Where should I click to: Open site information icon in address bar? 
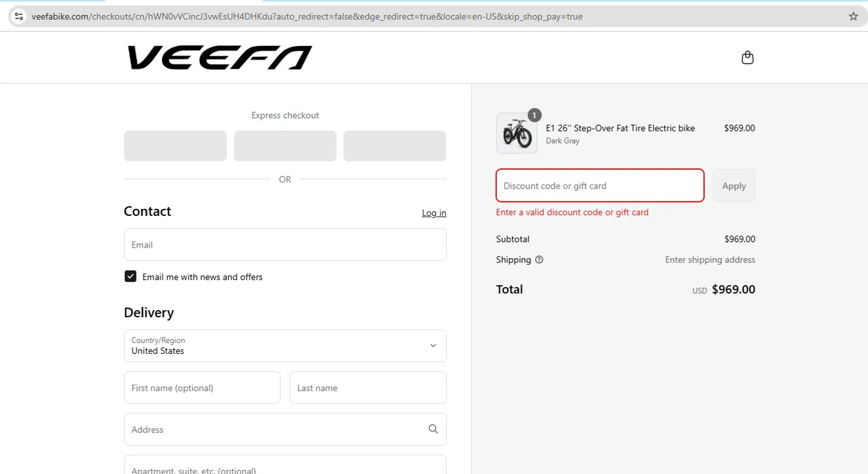coord(19,16)
